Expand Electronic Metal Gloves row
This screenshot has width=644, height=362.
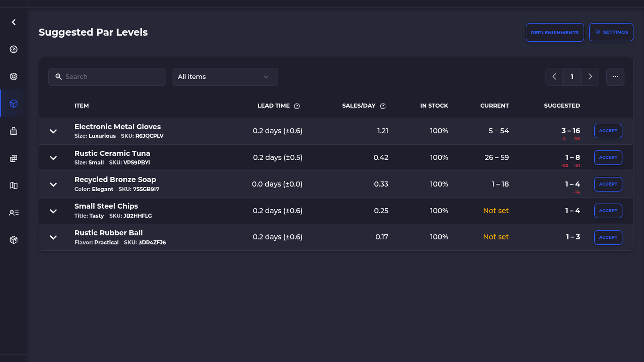[53, 131]
